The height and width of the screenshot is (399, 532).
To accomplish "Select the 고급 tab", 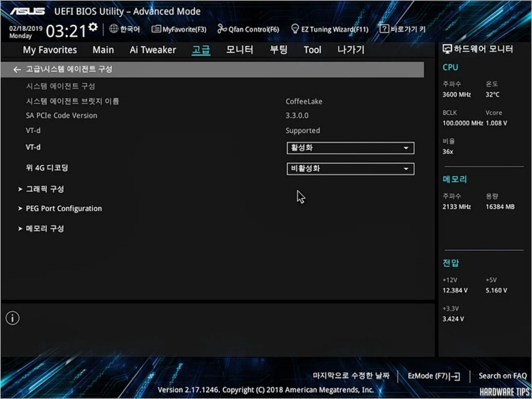I will 201,50.
